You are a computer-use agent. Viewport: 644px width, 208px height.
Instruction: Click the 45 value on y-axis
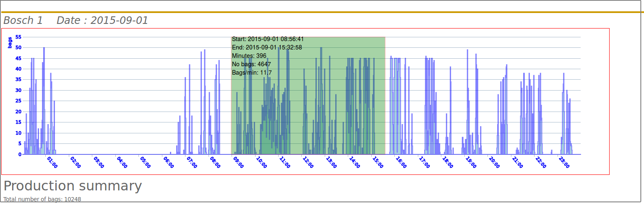coord(18,58)
